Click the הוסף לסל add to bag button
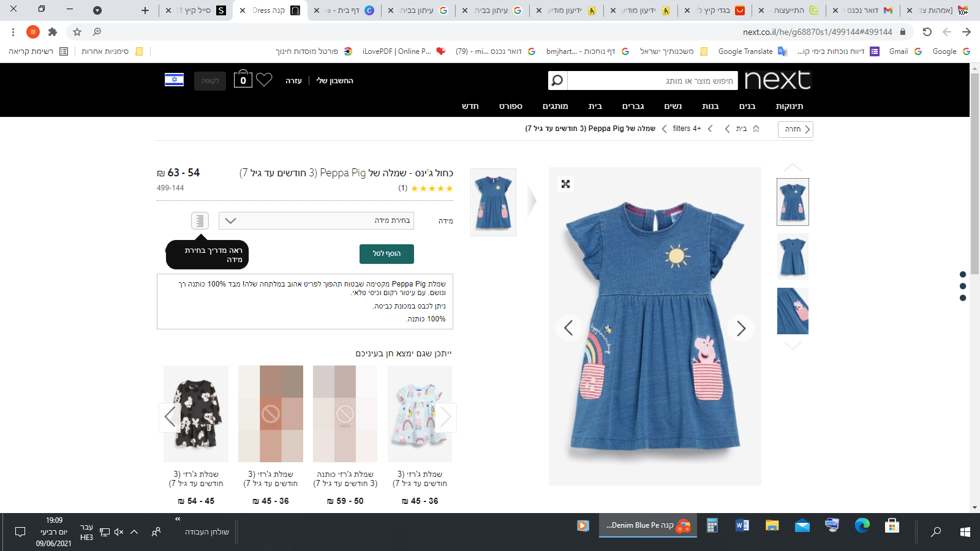 386,253
